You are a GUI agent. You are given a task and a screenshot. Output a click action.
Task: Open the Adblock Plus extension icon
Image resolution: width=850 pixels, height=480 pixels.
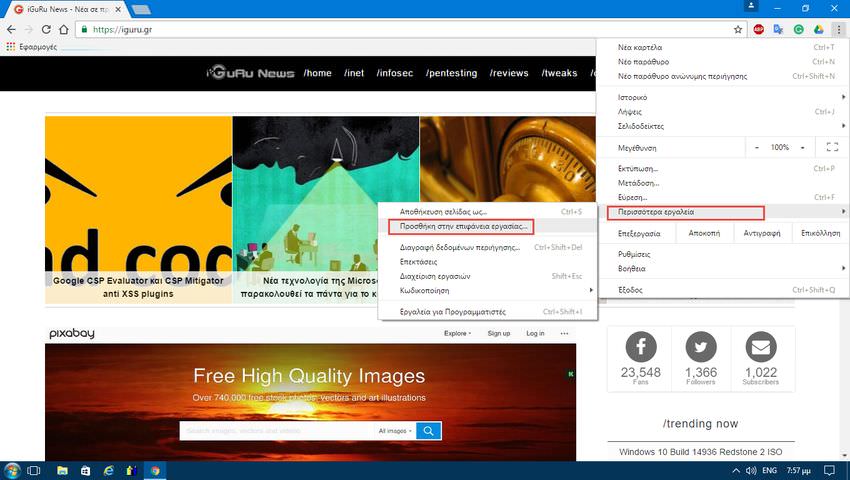(x=759, y=30)
